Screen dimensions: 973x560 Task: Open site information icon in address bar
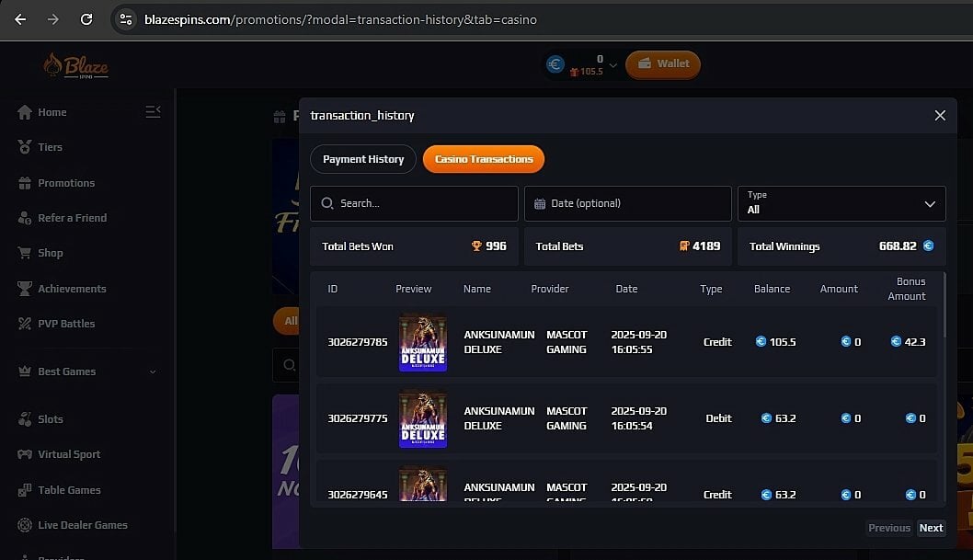(126, 19)
